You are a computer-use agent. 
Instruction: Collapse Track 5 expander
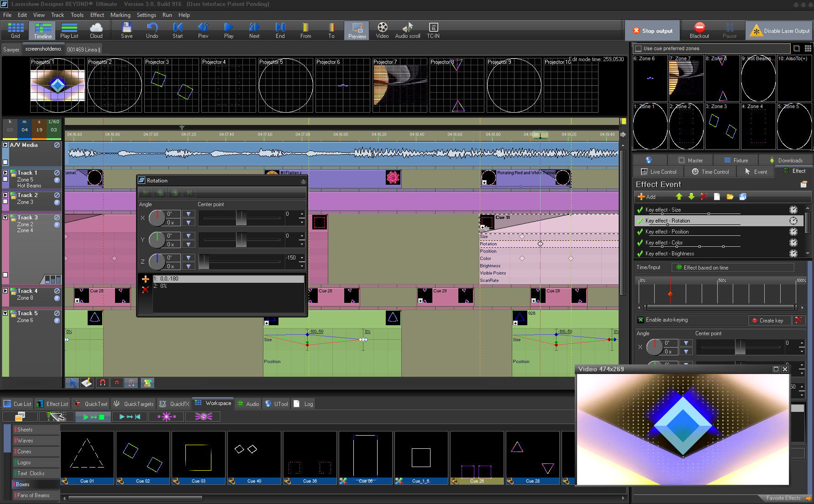click(x=5, y=313)
